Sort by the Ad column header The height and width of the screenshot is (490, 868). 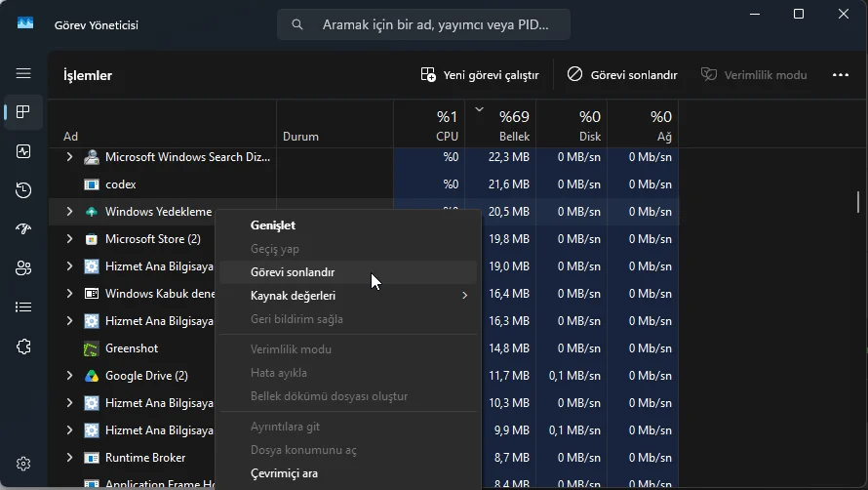162,124
